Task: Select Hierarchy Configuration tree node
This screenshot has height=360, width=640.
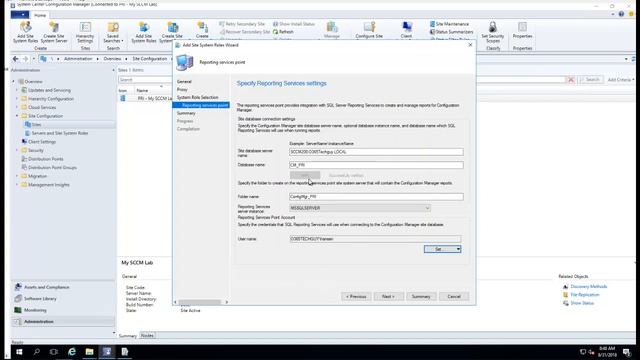Action: click(51, 99)
